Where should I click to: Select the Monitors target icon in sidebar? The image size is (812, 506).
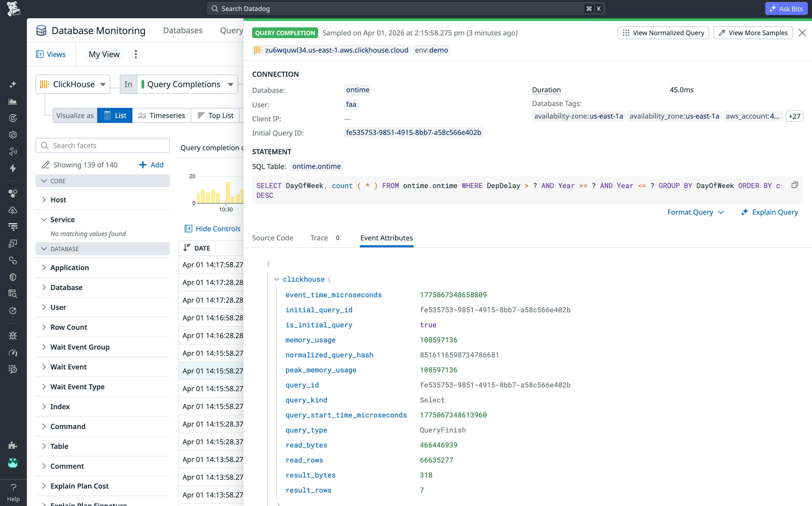[13, 118]
